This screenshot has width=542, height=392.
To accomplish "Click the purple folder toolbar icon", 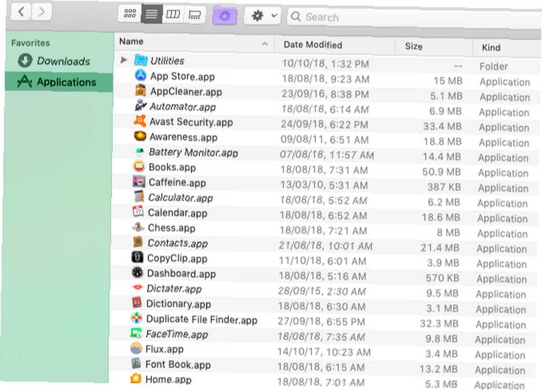I will pos(225,16).
